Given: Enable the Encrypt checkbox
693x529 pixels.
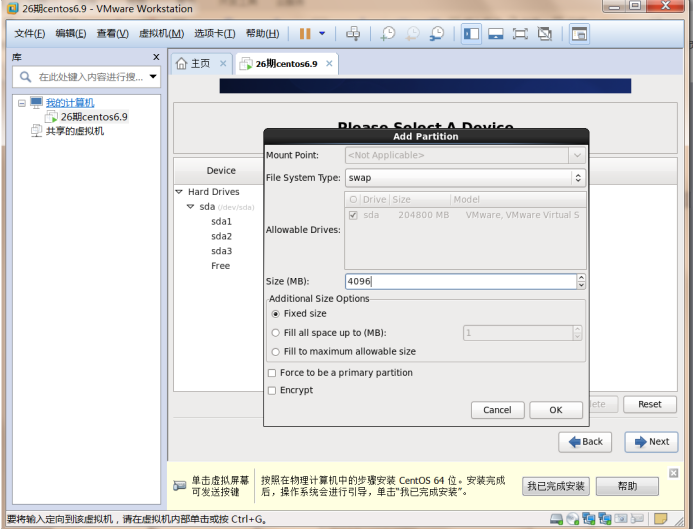Looking at the screenshot, I should (x=272, y=391).
